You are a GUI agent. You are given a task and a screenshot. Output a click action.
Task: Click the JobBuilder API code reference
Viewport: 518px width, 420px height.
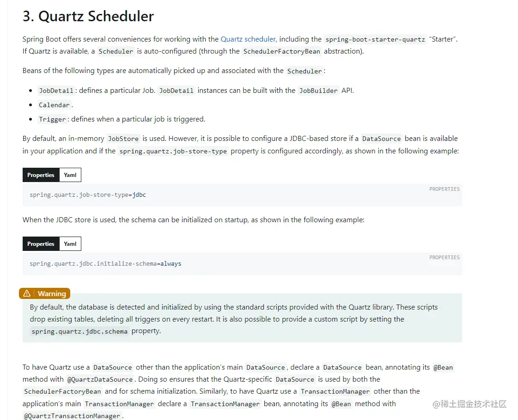point(318,91)
